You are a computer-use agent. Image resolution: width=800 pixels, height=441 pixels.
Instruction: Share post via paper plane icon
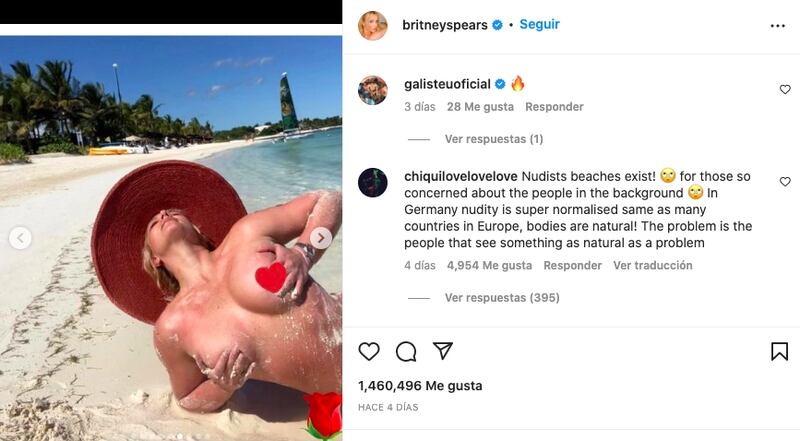(443, 350)
